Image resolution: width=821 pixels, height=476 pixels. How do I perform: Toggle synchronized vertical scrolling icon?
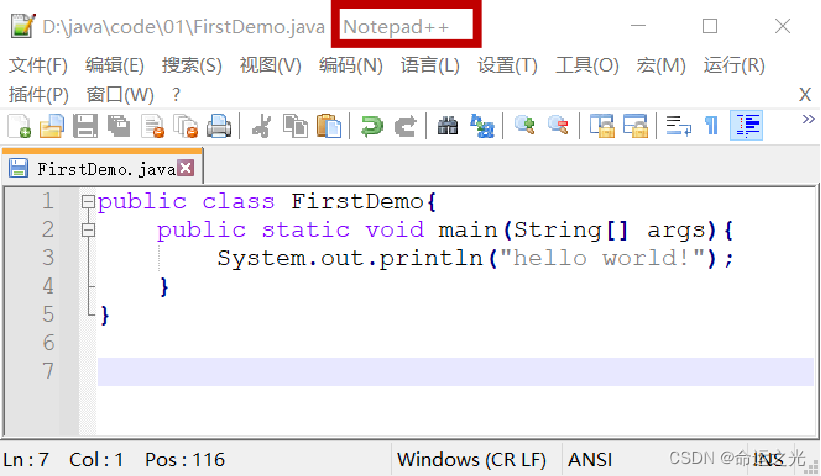click(602, 126)
